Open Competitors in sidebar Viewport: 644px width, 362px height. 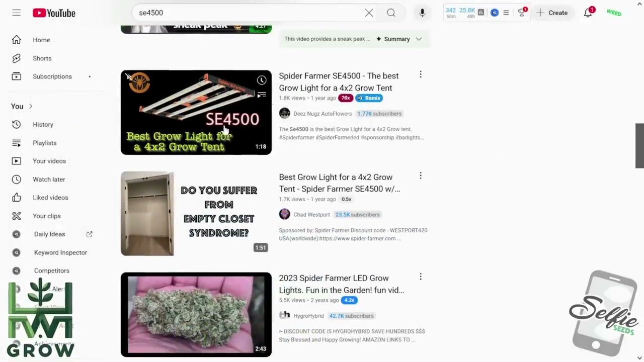point(52,270)
